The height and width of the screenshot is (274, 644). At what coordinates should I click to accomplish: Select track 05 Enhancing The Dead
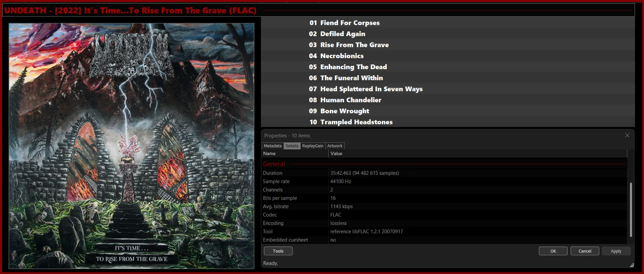(448, 67)
